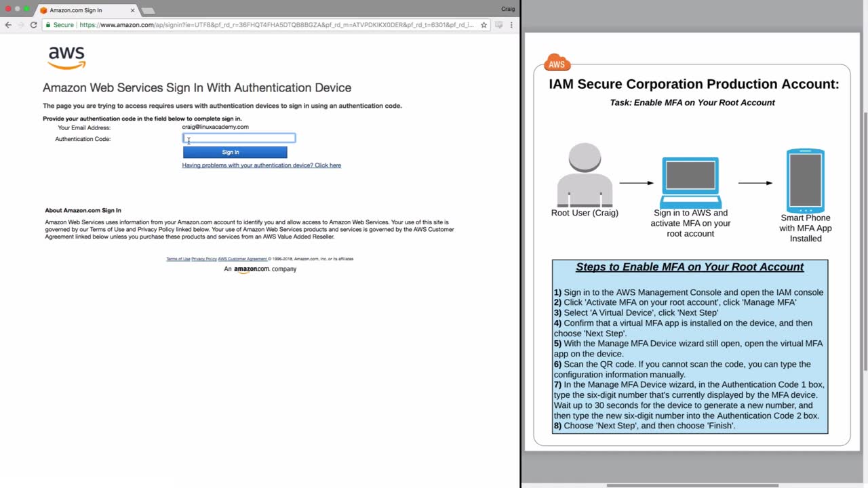Image resolution: width=868 pixels, height=488 pixels.
Task: Click the AWS logo on the sign-in page
Action: coord(66,58)
